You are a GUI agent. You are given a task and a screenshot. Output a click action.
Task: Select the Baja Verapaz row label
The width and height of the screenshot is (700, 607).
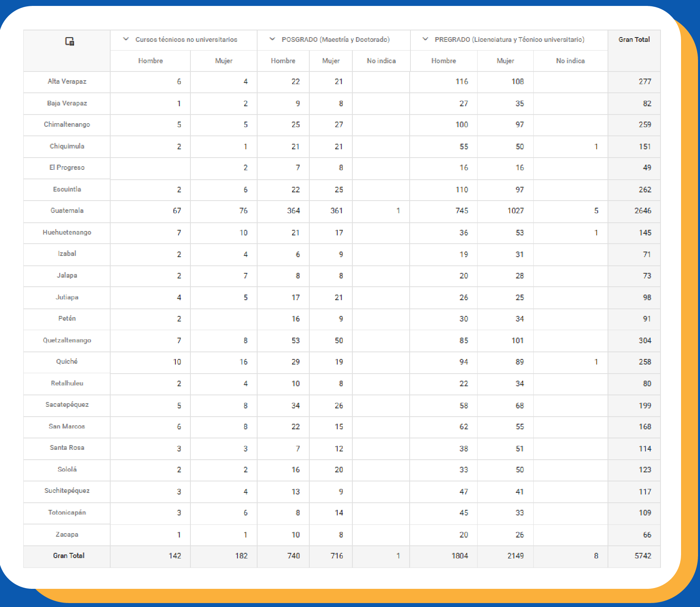pos(67,103)
